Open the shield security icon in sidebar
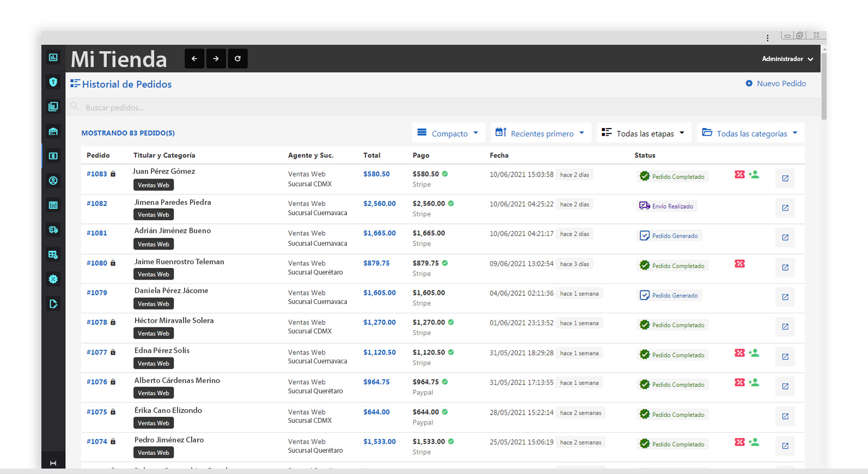Image resolution: width=868 pixels, height=474 pixels. (x=53, y=82)
